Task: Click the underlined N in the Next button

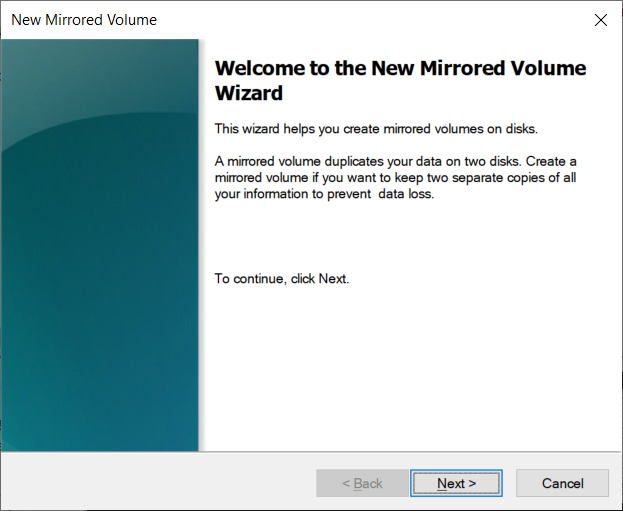Action: [441, 484]
